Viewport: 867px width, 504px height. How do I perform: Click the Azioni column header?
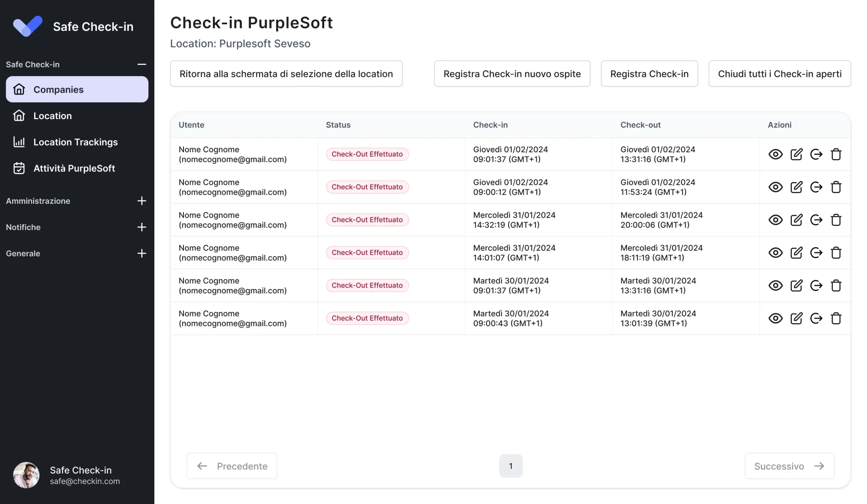point(779,125)
